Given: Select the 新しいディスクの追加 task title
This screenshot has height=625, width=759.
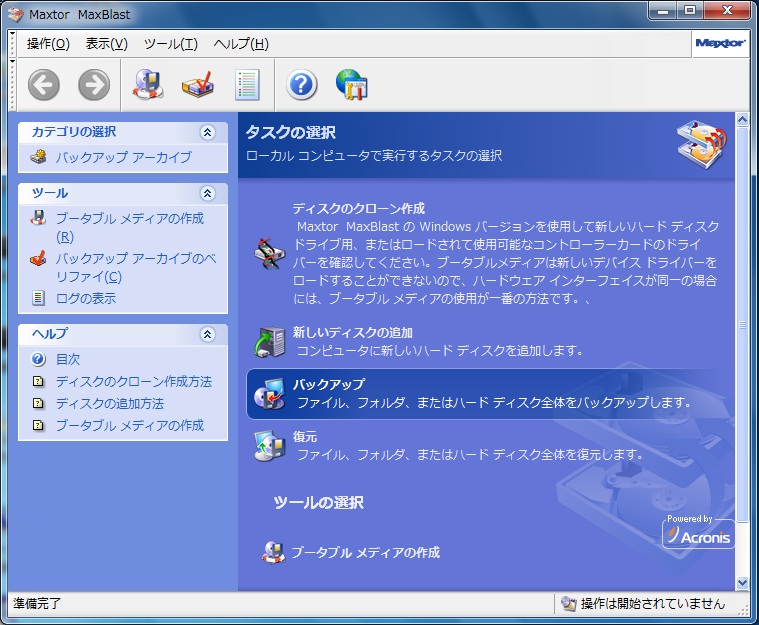Looking at the screenshot, I should pos(352,332).
